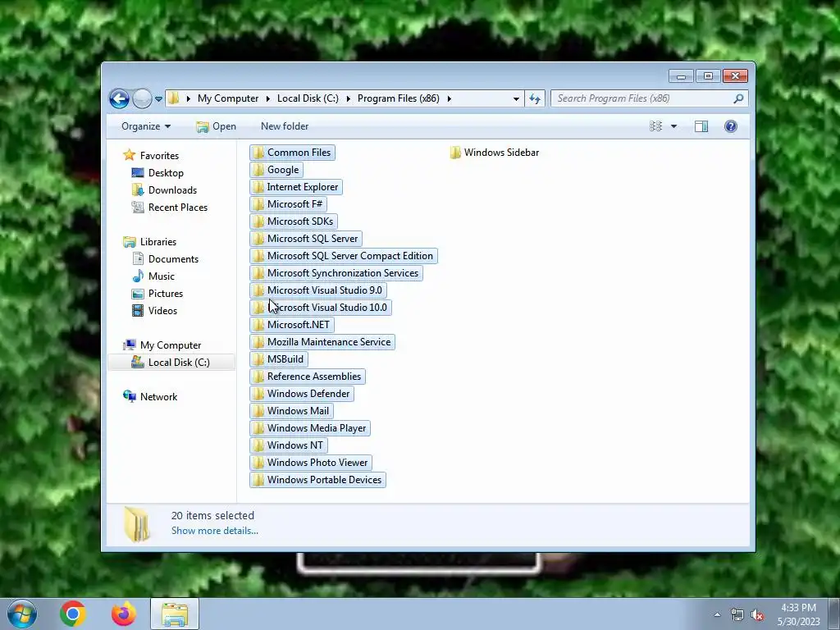Toggle the preview pane icon
The width and height of the screenshot is (840, 630).
[x=701, y=126]
